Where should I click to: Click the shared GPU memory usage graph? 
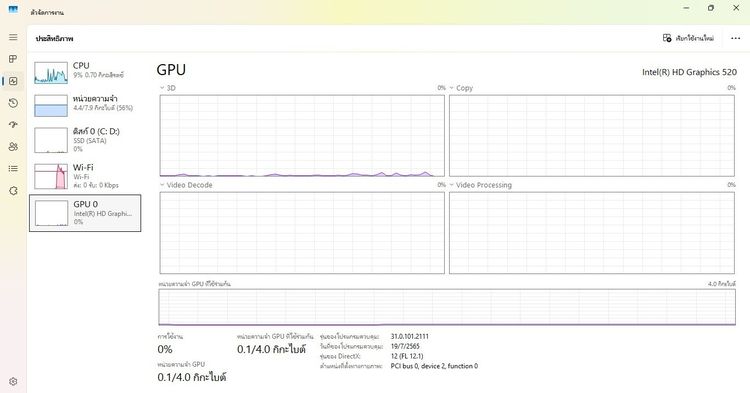pos(447,307)
